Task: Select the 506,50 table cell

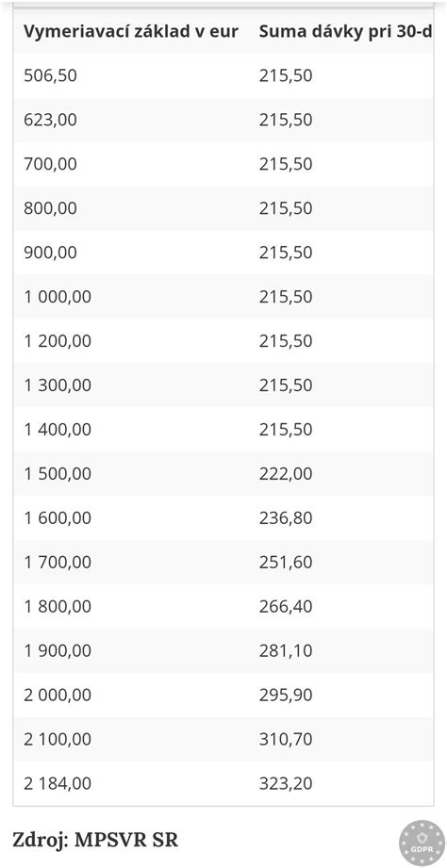Action: (50, 75)
